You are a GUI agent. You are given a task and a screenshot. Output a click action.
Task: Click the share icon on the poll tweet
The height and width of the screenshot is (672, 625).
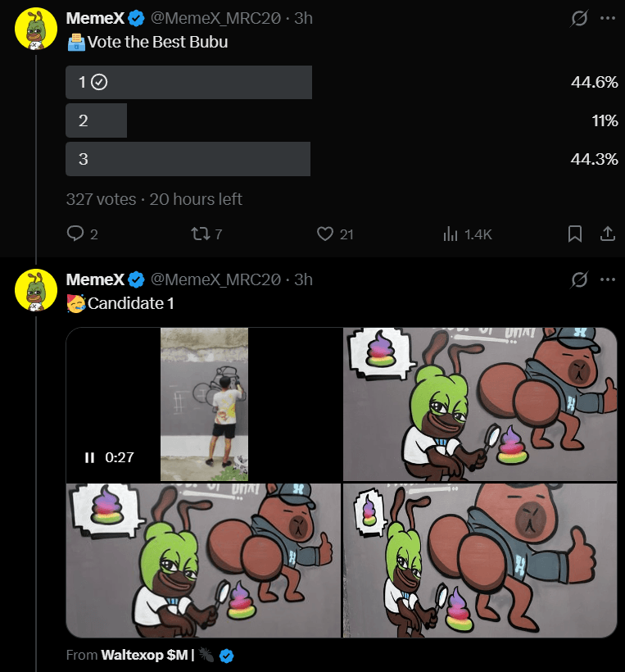point(607,234)
